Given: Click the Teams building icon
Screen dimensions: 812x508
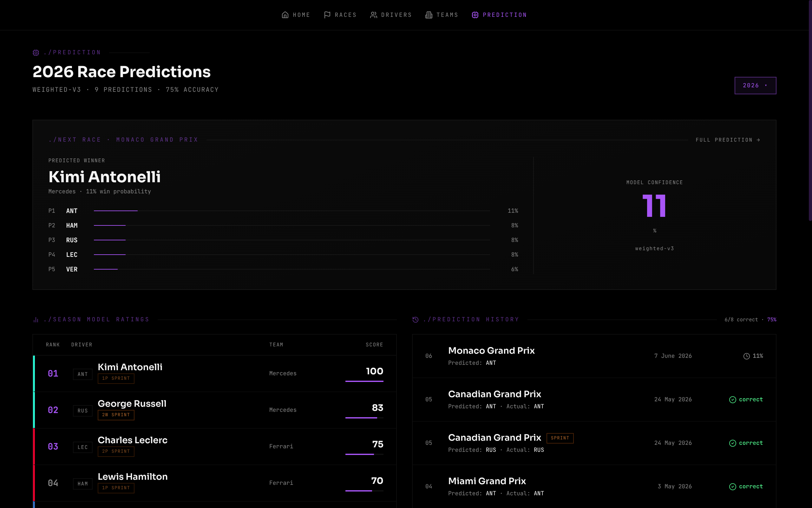Looking at the screenshot, I should click(x=429, y=15).
